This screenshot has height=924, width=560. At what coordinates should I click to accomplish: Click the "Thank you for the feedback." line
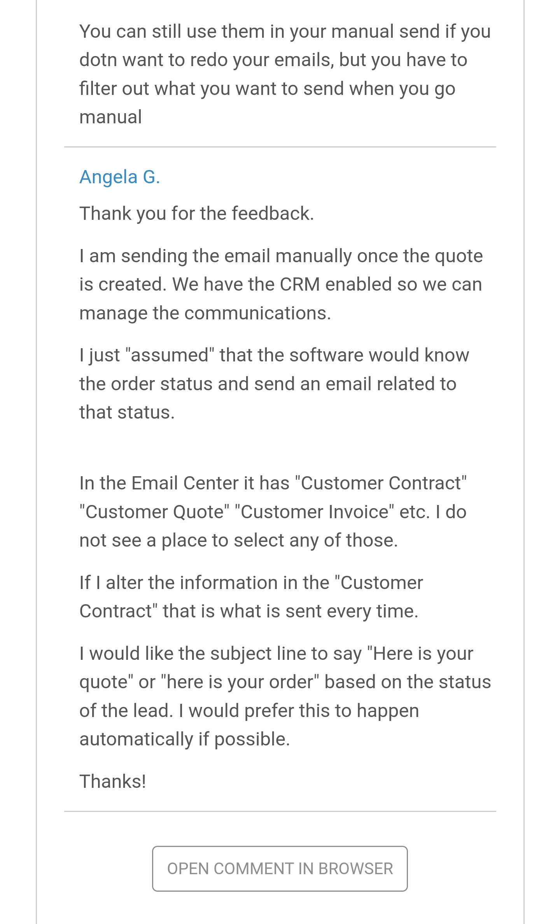click(x=196, y=214)
